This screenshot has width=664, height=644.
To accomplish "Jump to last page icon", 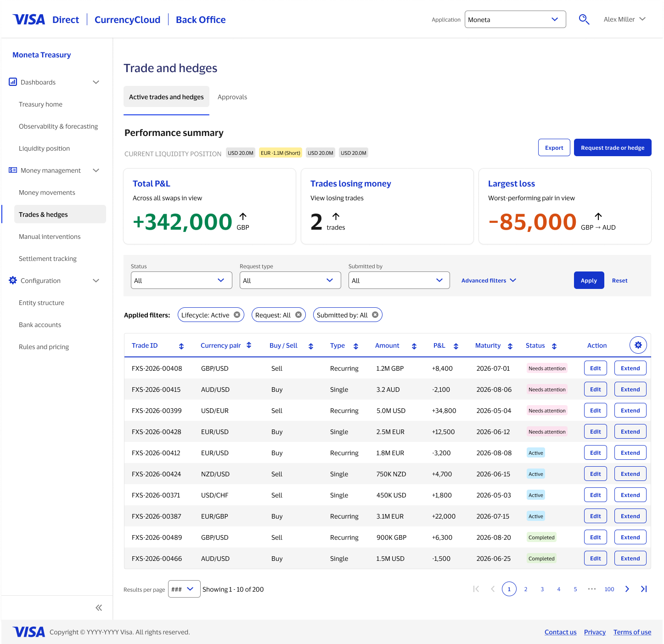I will [x=644, y=589].
